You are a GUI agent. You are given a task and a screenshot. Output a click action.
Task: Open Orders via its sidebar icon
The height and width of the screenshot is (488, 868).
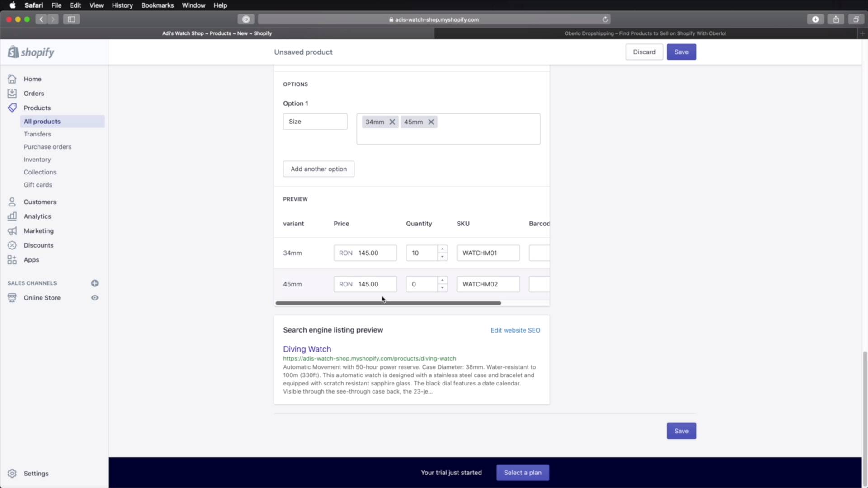12,94
